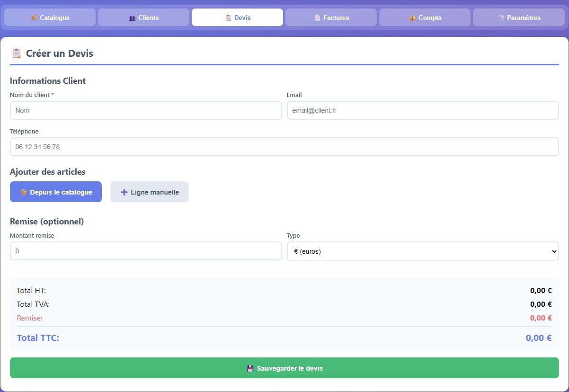The height and width of the screenshot is (392, 569).
Task: Click the Total TVA amount value
Action: [541, 304]
